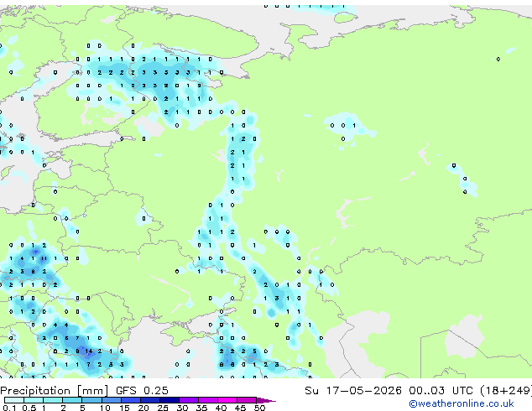Click the above-50 mm arrow-shaped legend tip
Viewport: 532px width, 411px height.
(x=266, y=400)
